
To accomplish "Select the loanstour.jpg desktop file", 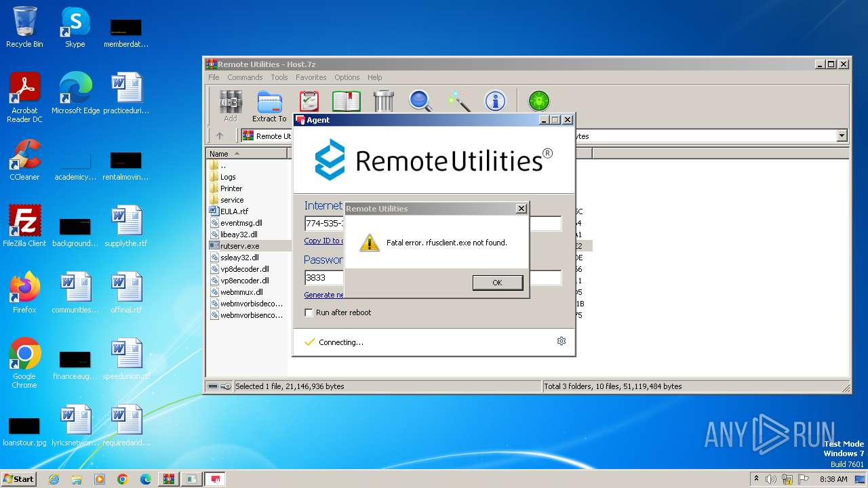I will (x=24, y=431).
